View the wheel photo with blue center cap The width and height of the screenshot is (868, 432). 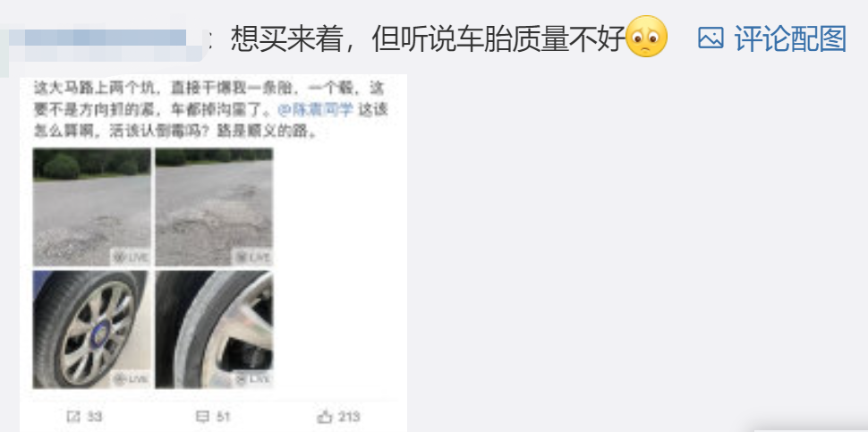[x=91, y=329]
